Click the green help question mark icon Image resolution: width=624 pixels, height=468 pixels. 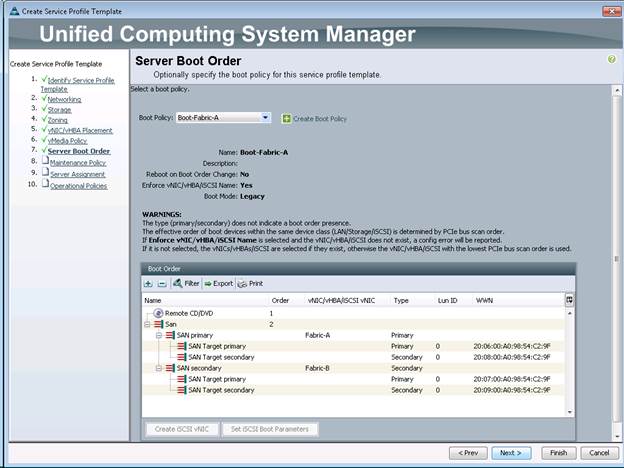[611, 59]
